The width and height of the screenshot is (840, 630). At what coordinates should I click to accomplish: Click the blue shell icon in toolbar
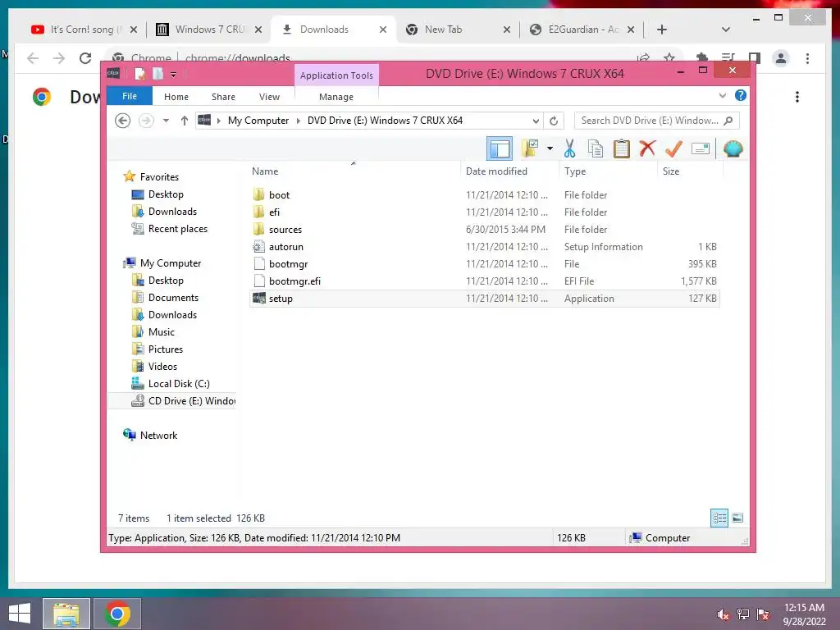tap(733, 148)
